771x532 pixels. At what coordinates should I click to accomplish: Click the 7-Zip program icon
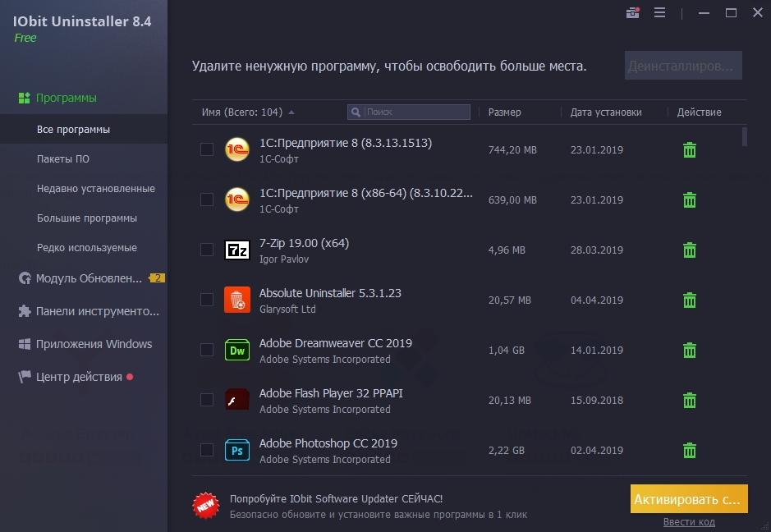point(237,250)
